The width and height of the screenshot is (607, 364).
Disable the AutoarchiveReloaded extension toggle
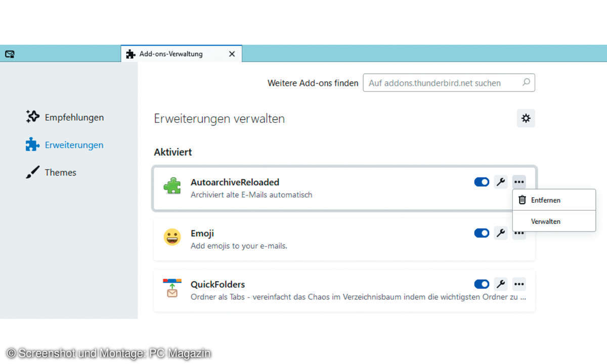tap(482, 182)
